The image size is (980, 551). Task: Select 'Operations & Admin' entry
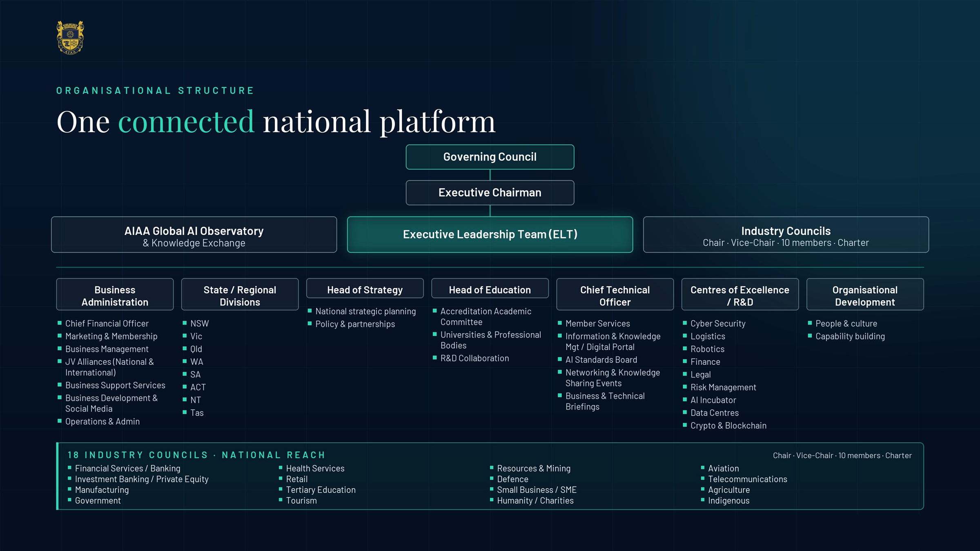coord(102,422)
